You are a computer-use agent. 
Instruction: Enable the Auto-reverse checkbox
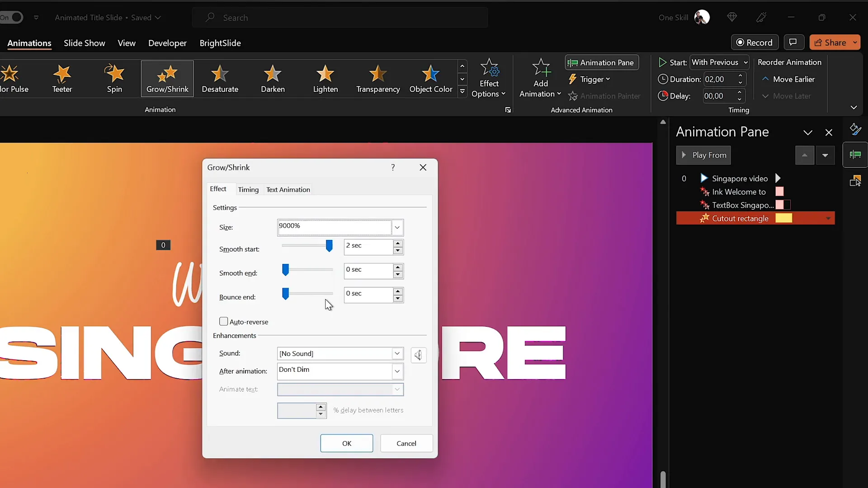pyautogui.click(x=224, y=321)
